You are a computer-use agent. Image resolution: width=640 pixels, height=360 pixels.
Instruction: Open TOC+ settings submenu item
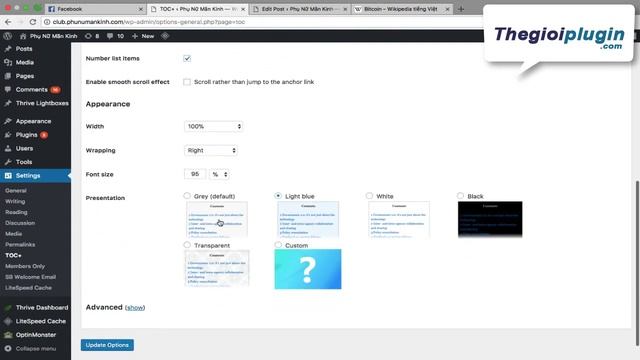[13, 256]
